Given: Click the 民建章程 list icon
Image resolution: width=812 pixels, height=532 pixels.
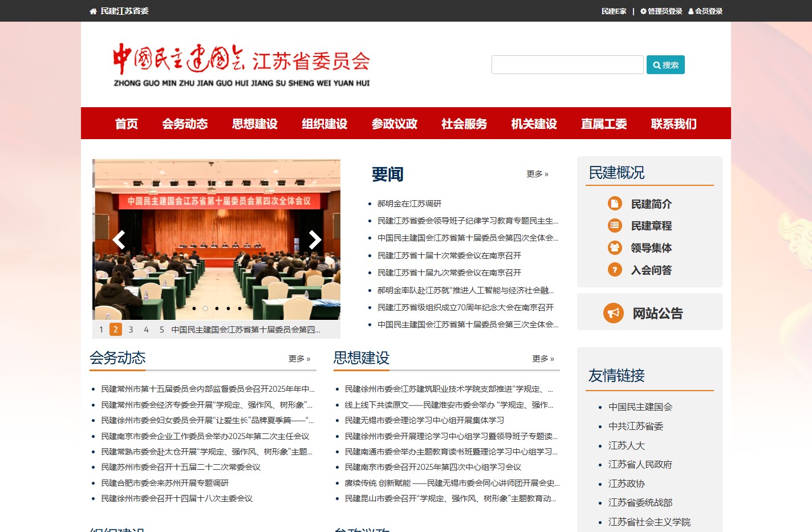Looking at the screenshot, I should pyautogui.click(x=615, y=226).
